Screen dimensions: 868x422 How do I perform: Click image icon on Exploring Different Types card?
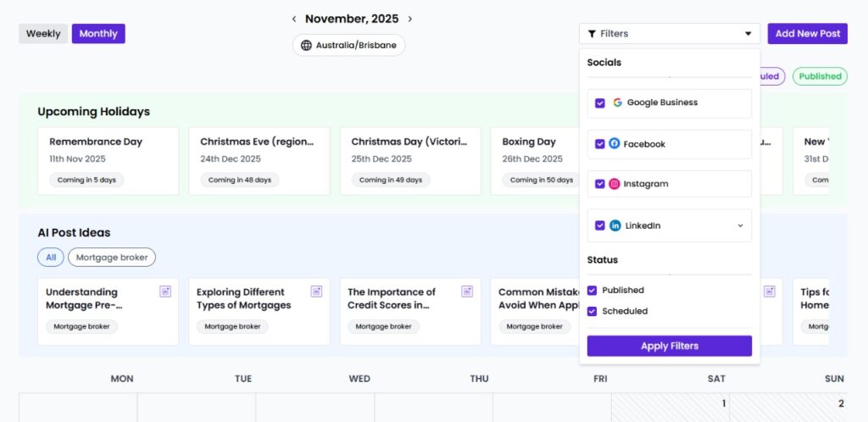coord(316,292)
